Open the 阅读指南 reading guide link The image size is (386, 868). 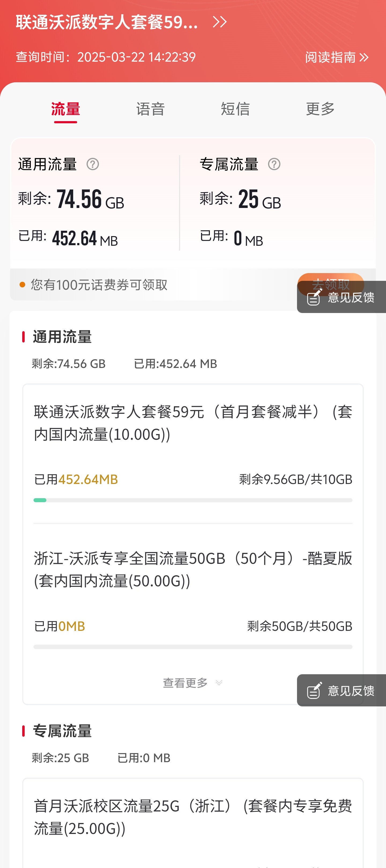click(336, 57)
